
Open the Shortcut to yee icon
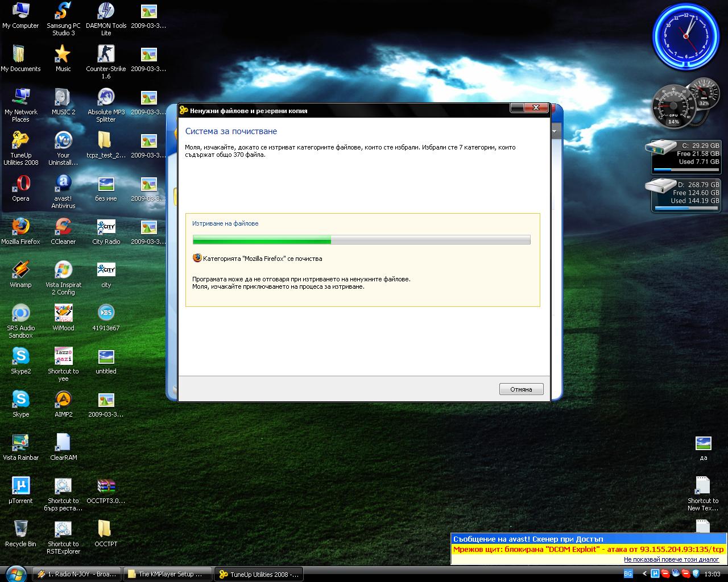pyautogui.click(x=63, y=364)
